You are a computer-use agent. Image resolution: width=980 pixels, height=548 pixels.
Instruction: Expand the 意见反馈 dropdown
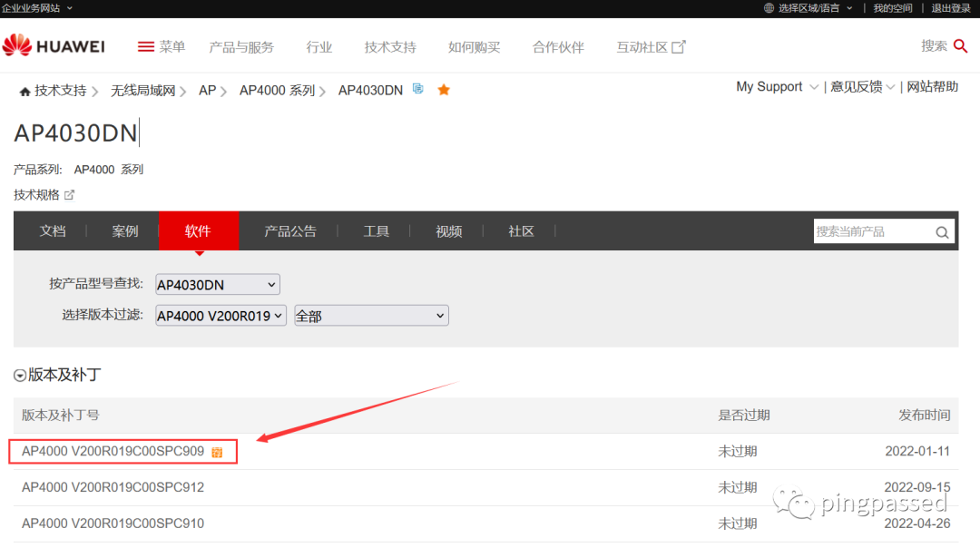pos(863,87)
